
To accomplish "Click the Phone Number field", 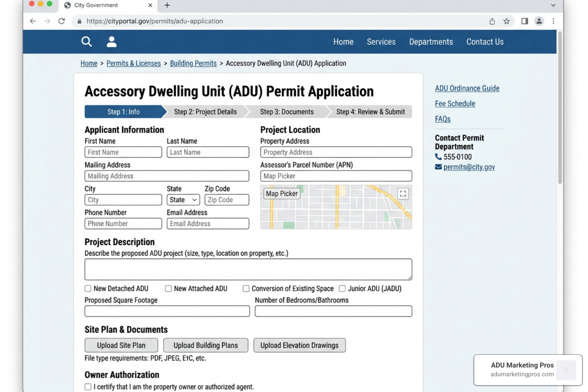I will point(123,224).
